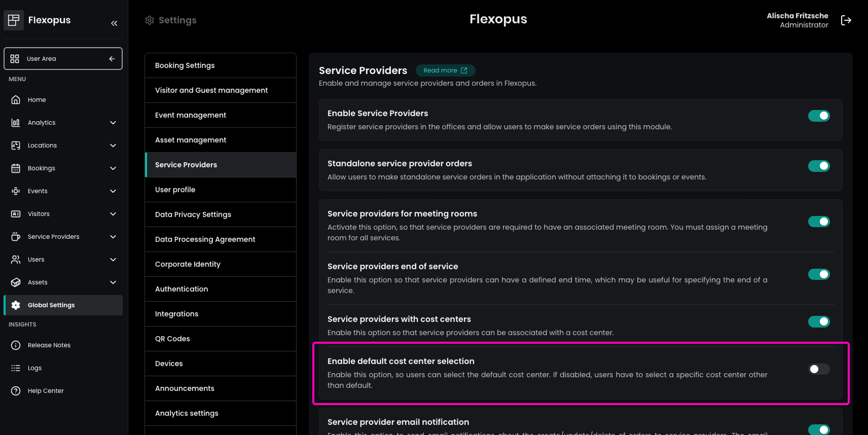Image resolution: width=868 pixels, height=435 pixels.
Task: Click the Flexopus logo icon
Action: click(x=14, y=20)
